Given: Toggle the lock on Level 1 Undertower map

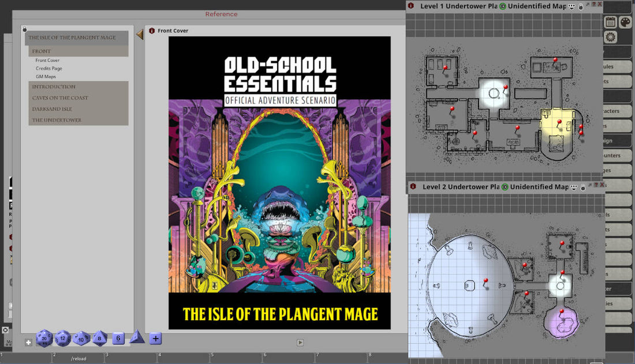Looking at the screenshot, I should coord(580,6).
